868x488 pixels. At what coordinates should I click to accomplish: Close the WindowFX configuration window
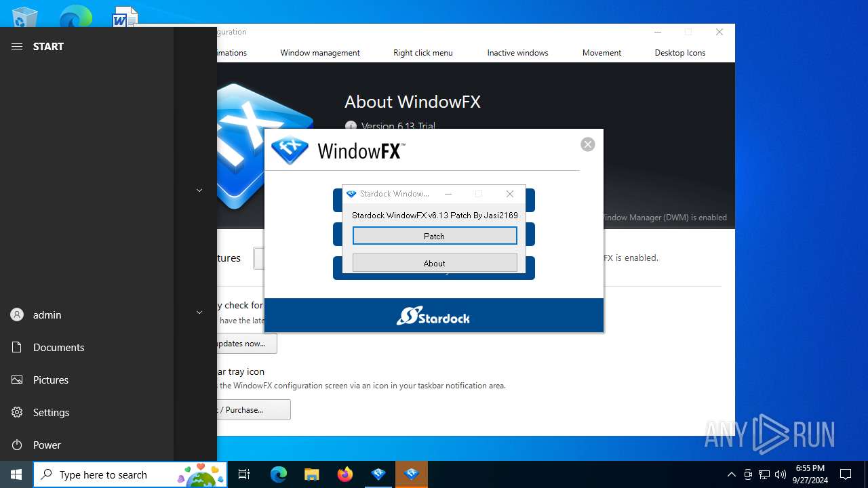(x=719, y=32)
